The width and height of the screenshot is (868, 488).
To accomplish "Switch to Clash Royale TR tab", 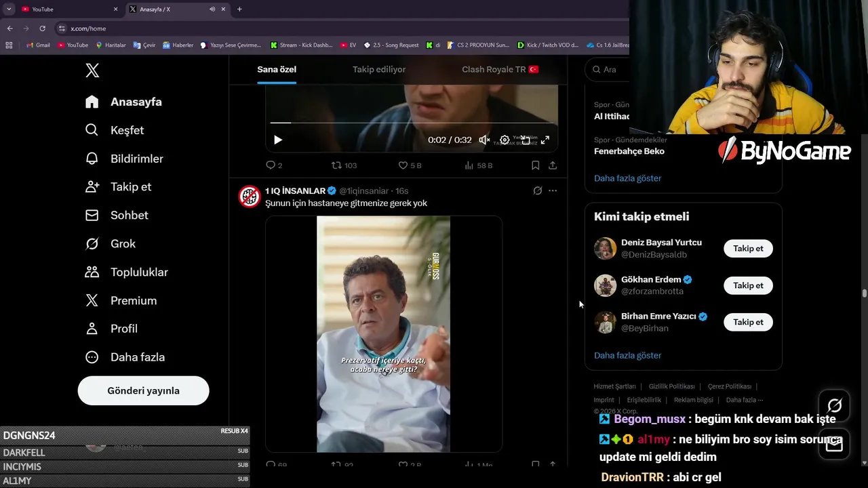I will 500,69.
